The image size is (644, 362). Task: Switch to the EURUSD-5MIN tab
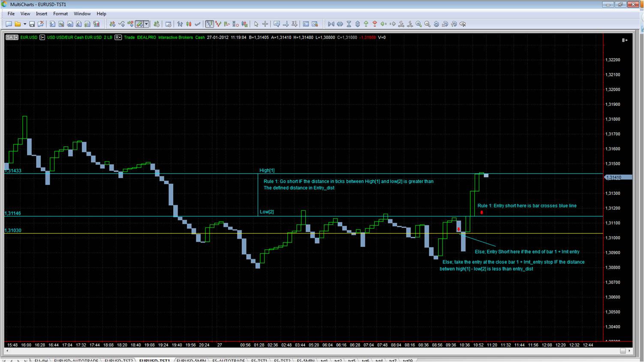pos(191,361)
